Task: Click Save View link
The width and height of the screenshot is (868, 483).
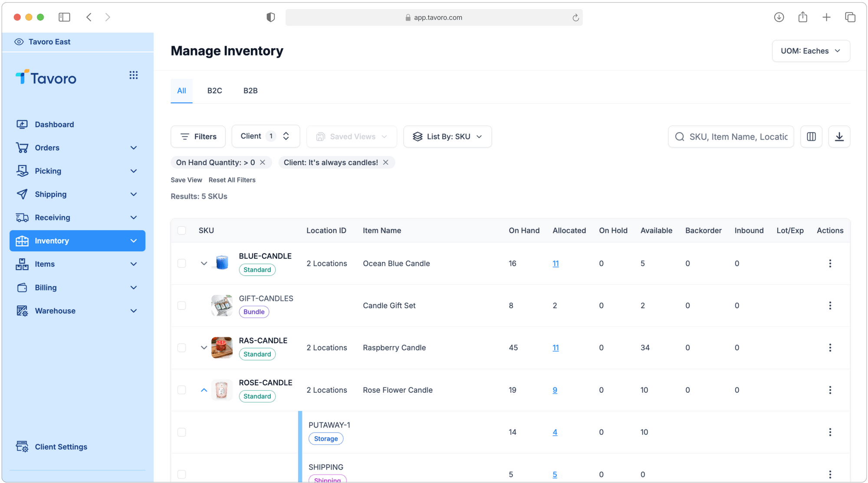Action: pyautogui.click(x=186, y=180)
